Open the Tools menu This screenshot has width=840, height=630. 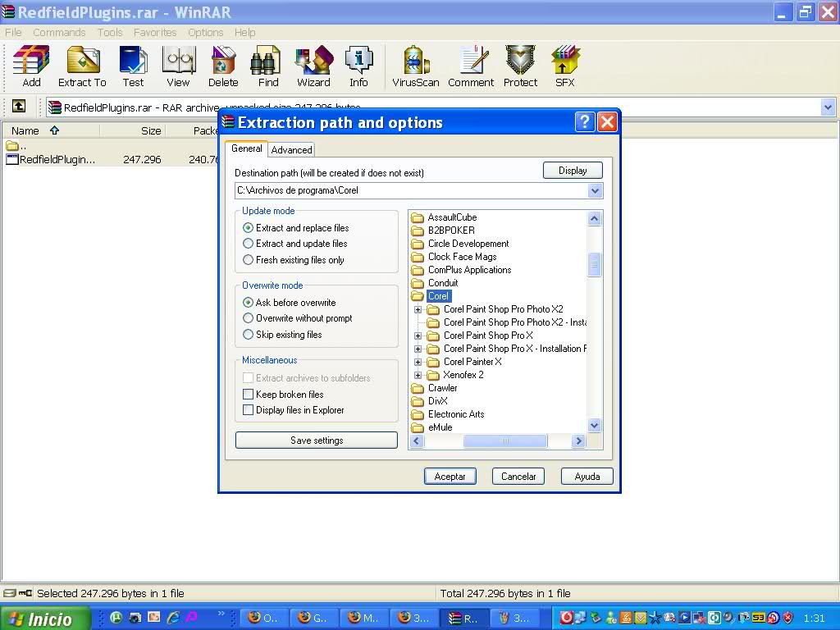(x=110, y=33)
